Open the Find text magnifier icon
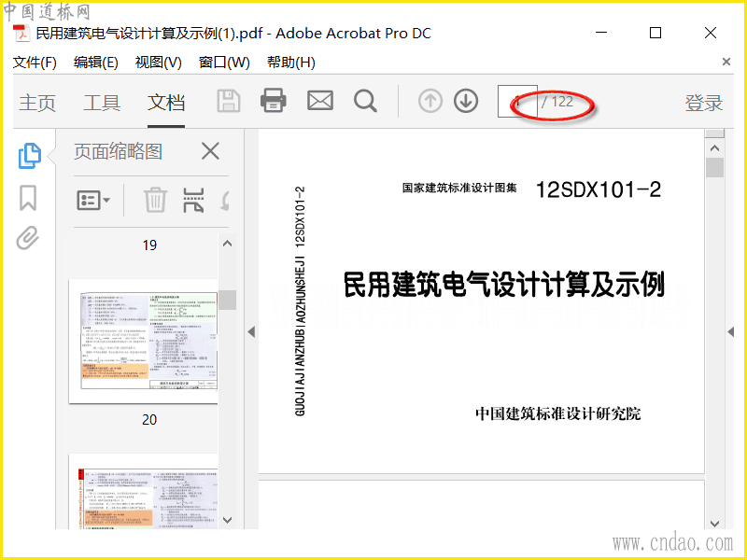The height and width of the screenshot is (560, 747). click(365, 101)
